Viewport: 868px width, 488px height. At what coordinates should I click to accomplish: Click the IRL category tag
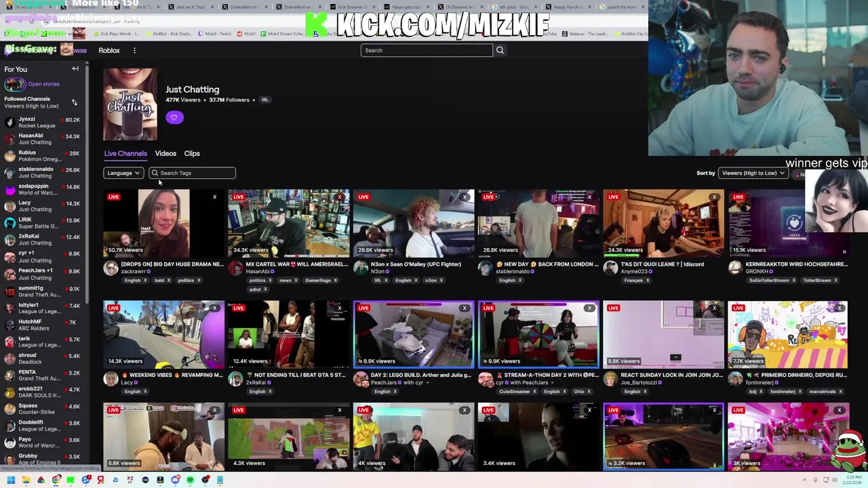point(264,100)
